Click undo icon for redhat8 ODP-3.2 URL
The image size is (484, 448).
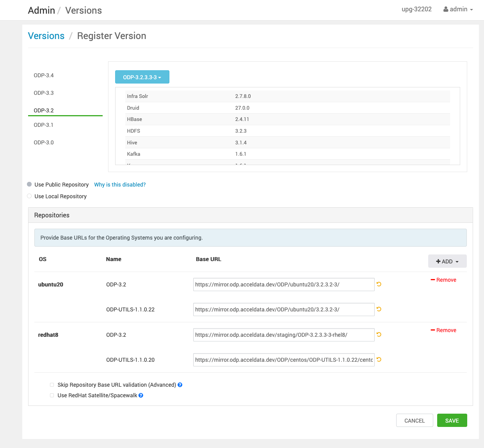pos(379,334)
